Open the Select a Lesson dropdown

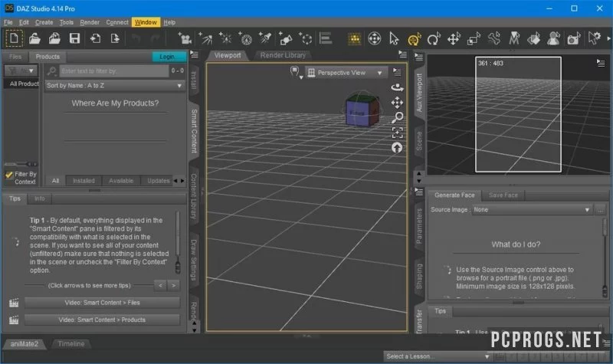coord(438,356)
